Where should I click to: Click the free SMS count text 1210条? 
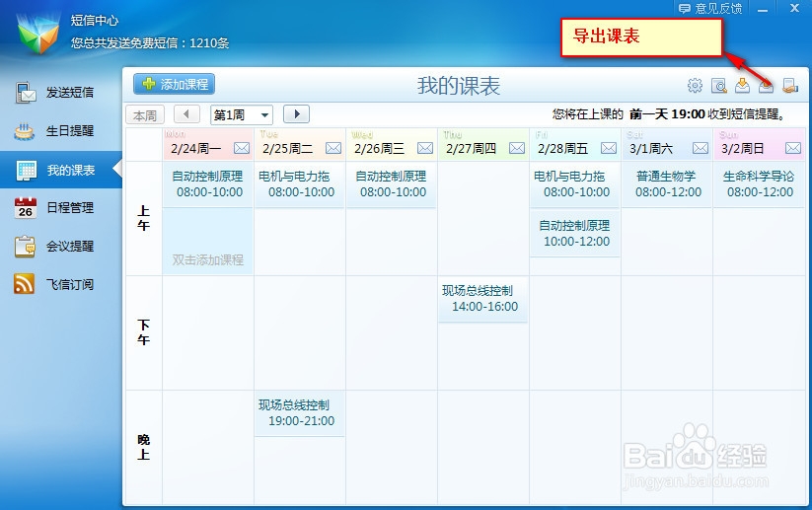tap(209, 43)
